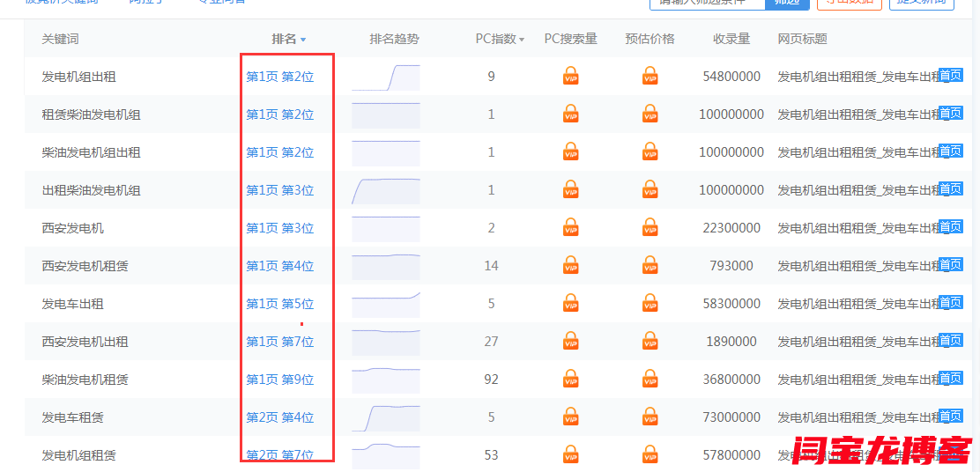Open rank link 第1页 第2位 for 发电机组出租

click(280, 77)
